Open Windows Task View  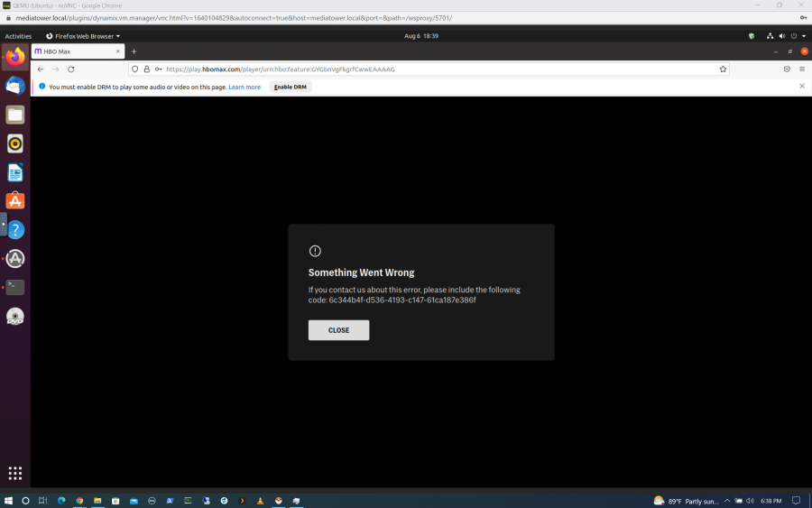[x=43, y=501]
